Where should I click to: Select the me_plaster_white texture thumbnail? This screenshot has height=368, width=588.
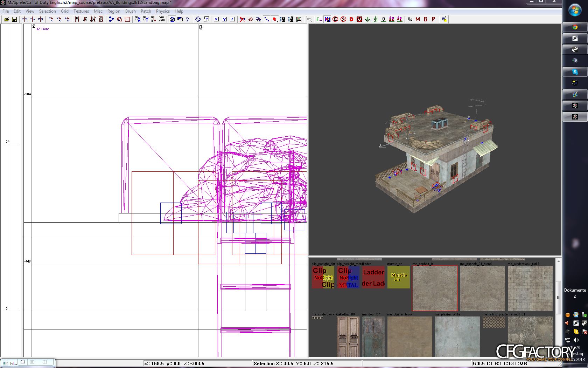pos(457,337)
